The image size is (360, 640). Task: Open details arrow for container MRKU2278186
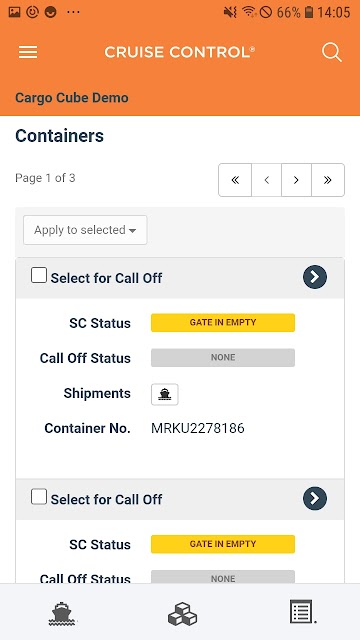point(315,277)
